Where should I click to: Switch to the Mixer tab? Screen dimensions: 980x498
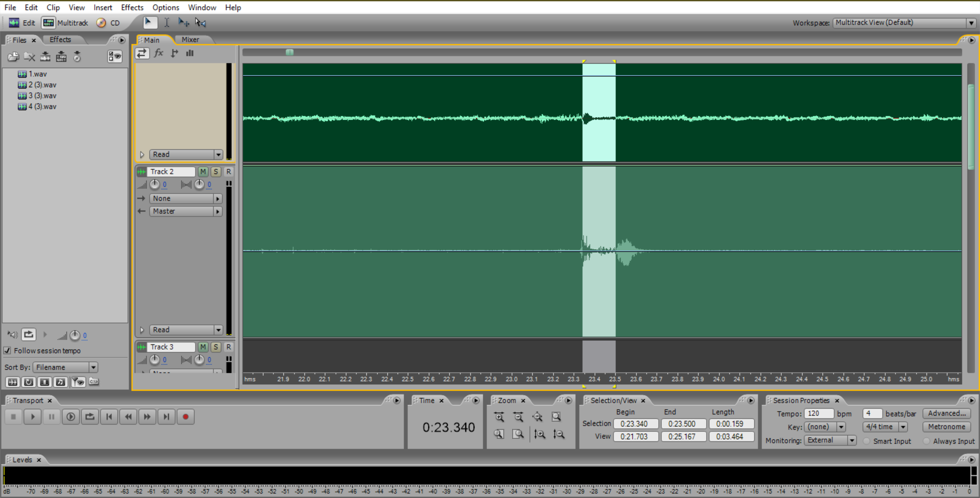[x=190, y=40]
